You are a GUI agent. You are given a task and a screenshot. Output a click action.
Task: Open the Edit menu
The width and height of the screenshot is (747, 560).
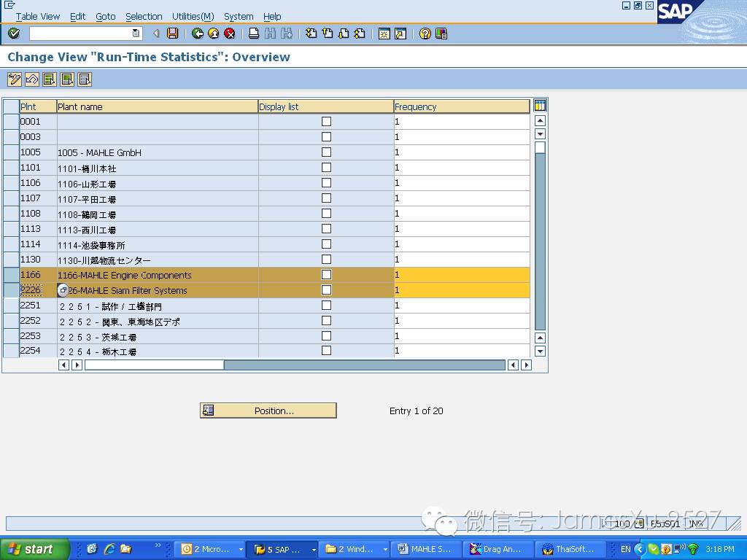tap(77, 16)
